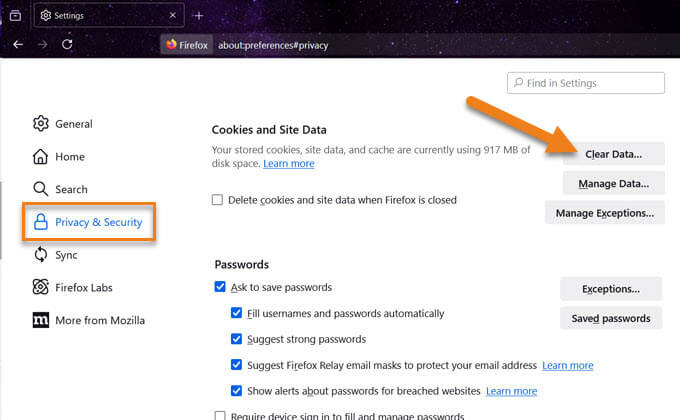This screenshot has height=420, width=680.
Task: Focus the Find in Settings search field
Action: click(585, 83)
